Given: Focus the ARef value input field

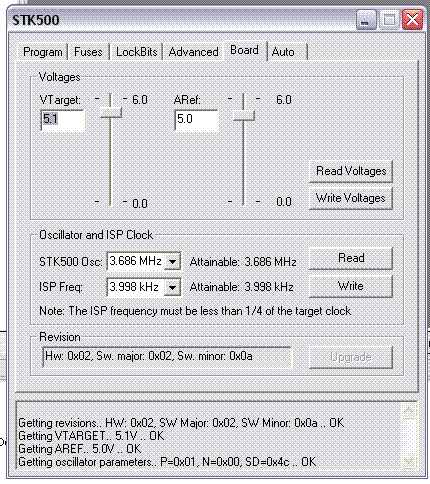Looking at the screenshot, I should (x=196, y=120).
